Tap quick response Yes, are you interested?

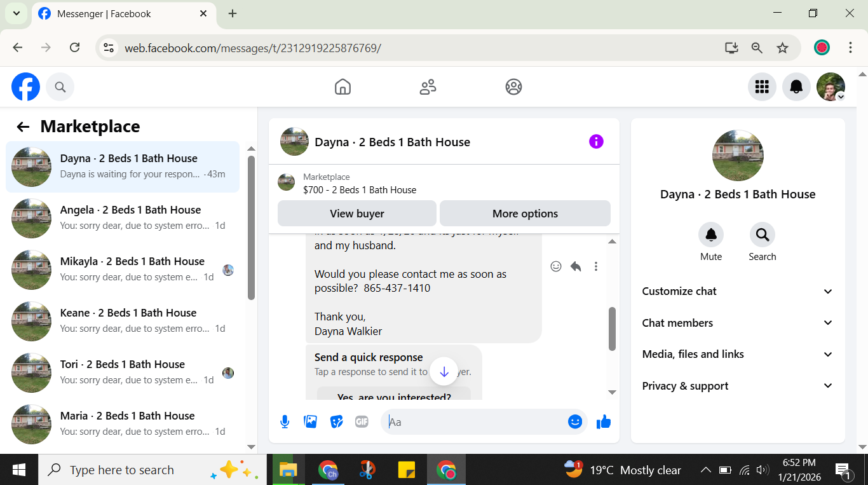pos(394,395)
